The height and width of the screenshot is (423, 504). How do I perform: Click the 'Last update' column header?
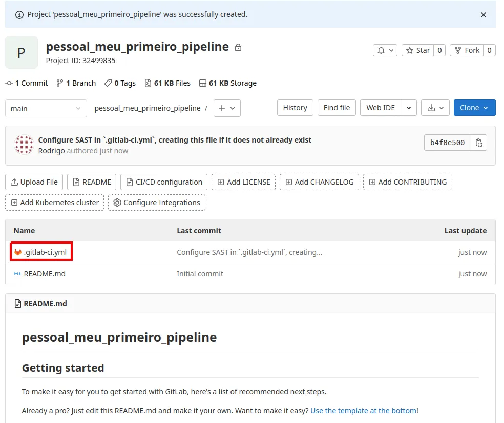466,231
